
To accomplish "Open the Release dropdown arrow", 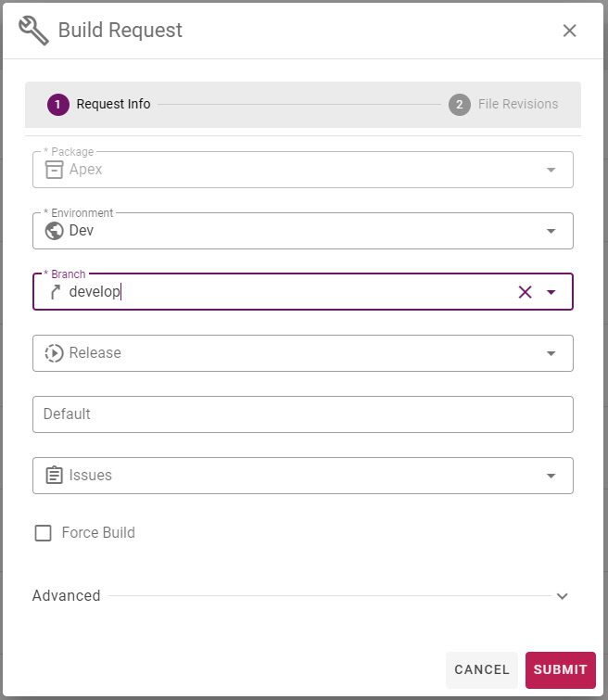I will point(551,353).
